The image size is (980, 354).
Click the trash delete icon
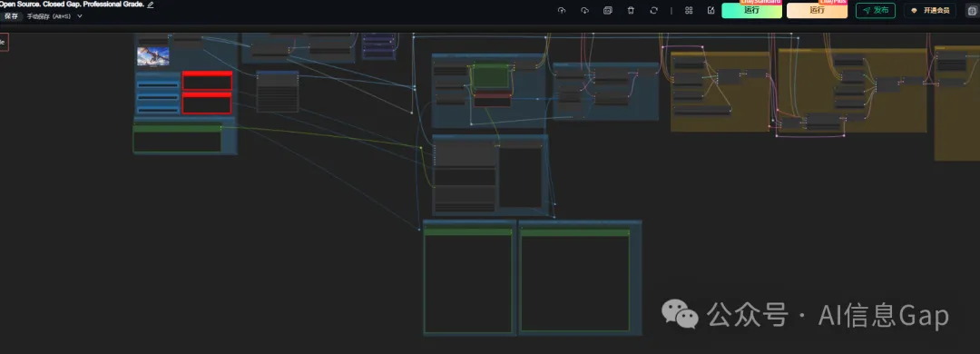point(631,11)
